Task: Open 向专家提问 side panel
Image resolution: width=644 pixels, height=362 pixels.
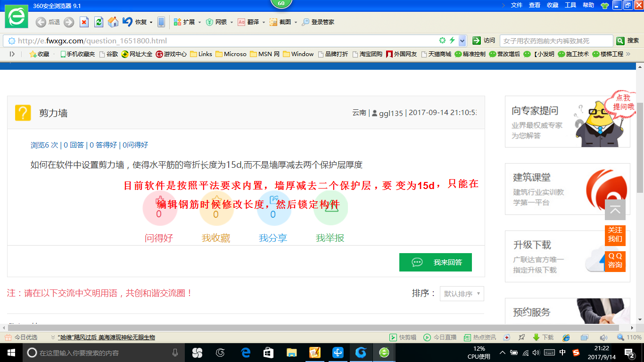Action: click(x=568, y=122)
